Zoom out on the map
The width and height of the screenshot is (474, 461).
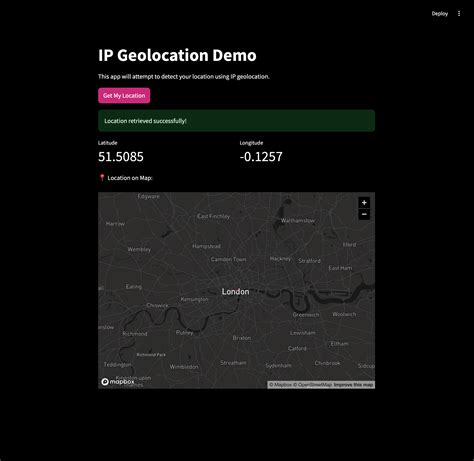tap(364, 214)
